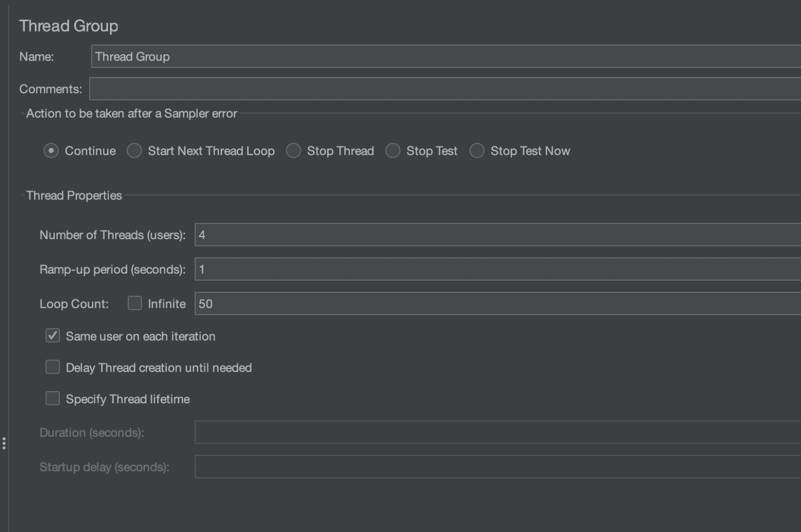Select the Stop Test error action
Image resolution: width=801 pixels, height=532 pixels.
click(x=393, y=151)
